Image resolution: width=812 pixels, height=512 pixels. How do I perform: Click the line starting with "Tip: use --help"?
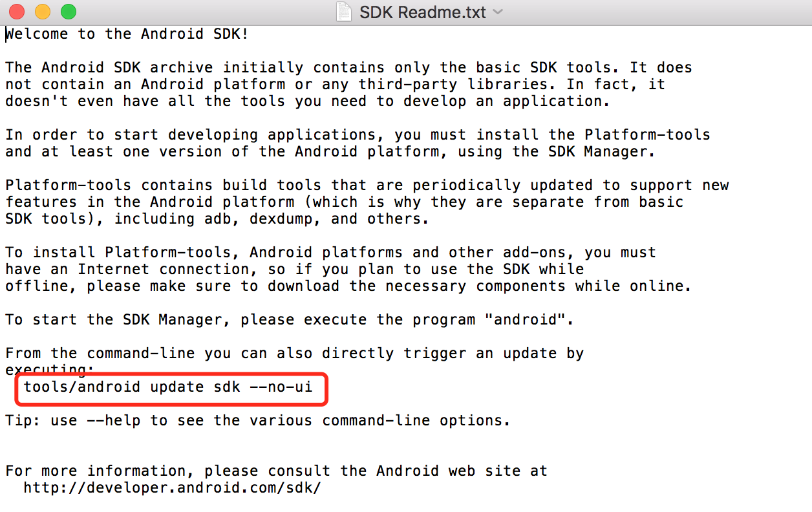[258, 420]
